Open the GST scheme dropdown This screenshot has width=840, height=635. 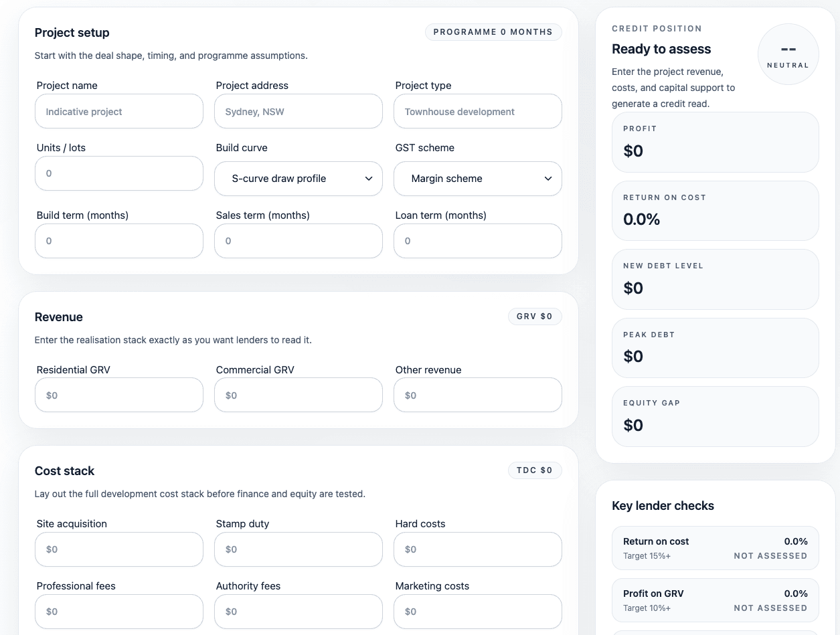pyautogui.click(x=478, y=179)
